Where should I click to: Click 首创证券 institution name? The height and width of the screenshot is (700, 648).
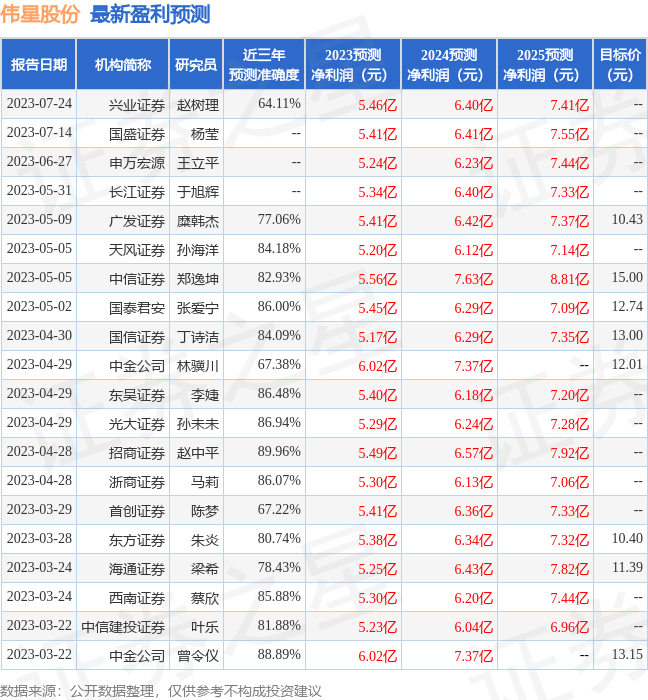coord(137,512)
